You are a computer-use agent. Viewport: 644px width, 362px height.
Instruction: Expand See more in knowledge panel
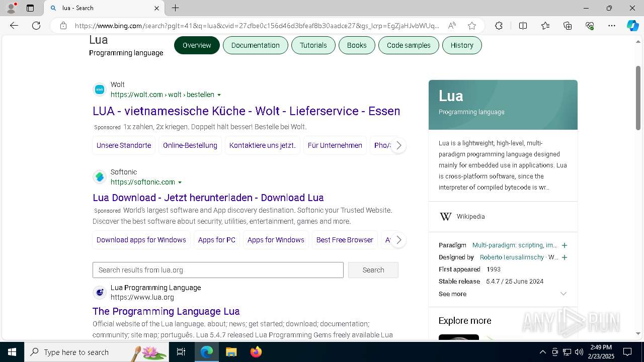click(503, 294)
